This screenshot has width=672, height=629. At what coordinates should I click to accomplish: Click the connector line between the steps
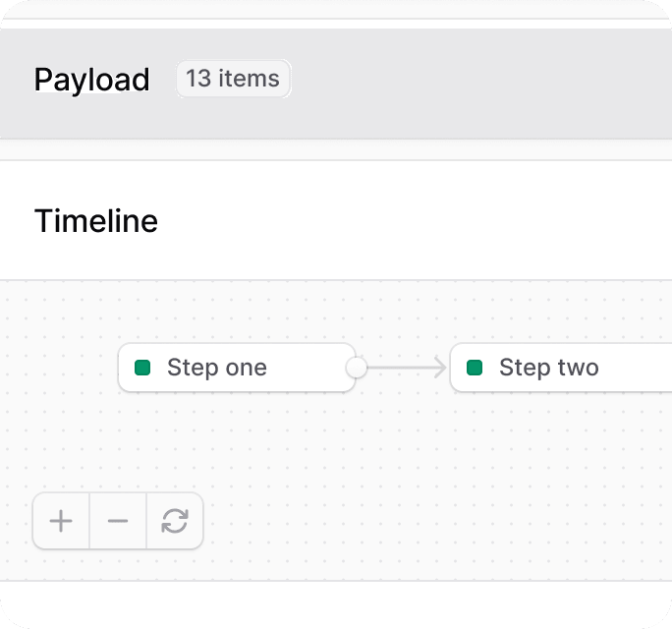click(401, 368)
